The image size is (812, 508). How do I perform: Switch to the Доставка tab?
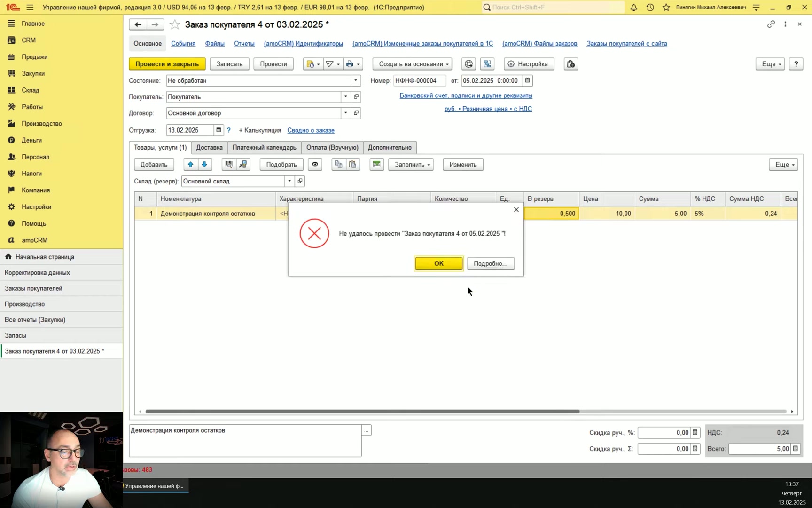(x=210, y=148)
